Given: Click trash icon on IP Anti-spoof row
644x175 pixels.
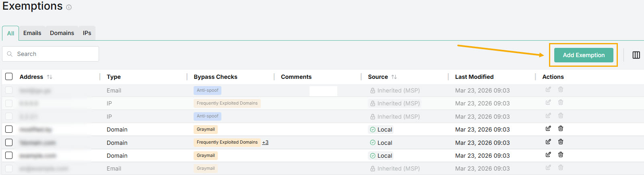Looking at the screenshot, I should tap(561, 115).
